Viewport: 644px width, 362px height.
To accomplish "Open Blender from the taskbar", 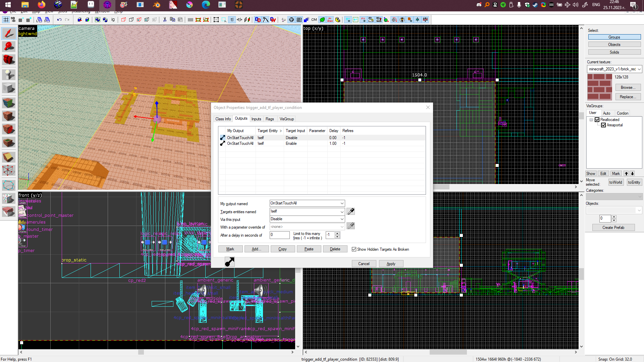I will click(157, 5).
